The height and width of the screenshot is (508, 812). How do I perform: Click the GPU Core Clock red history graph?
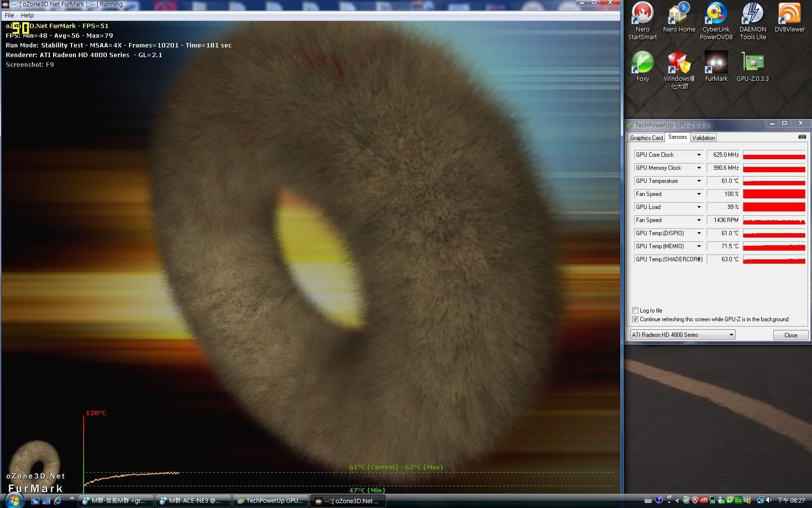coord(774,155)
